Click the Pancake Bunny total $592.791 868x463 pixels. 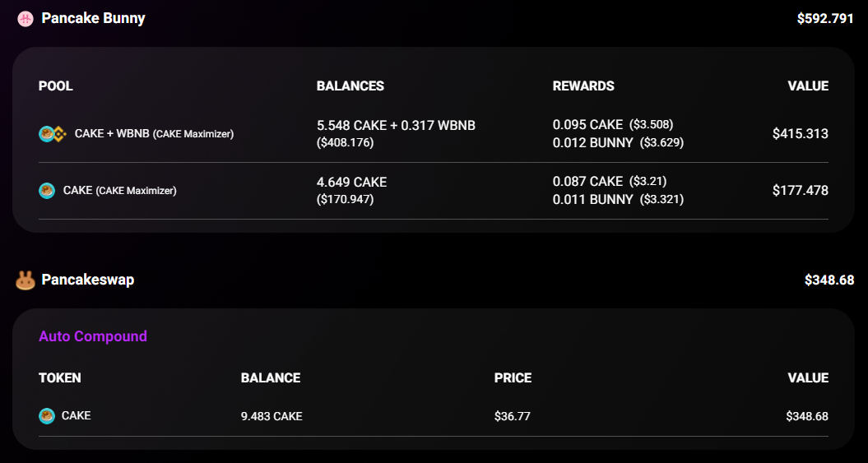click(x=825, y=19)
